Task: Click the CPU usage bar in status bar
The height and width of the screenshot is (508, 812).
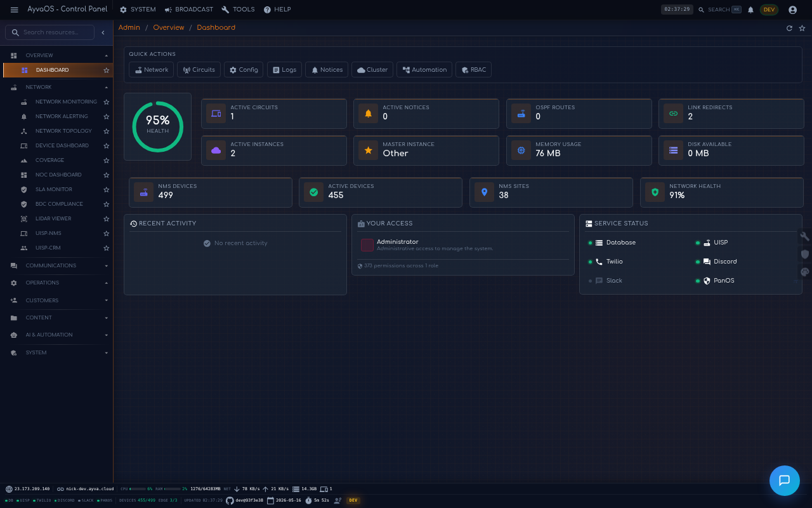Action: [x=138, y=489]
